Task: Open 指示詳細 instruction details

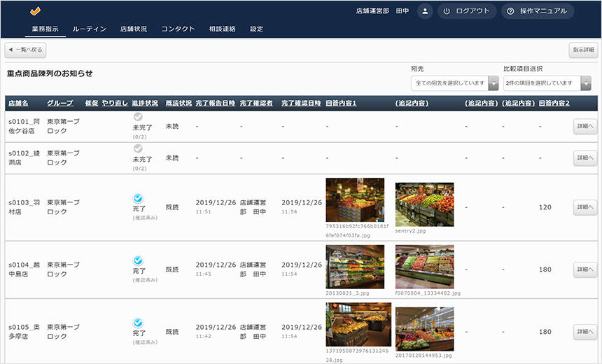Action: click(x=582, y=50)
